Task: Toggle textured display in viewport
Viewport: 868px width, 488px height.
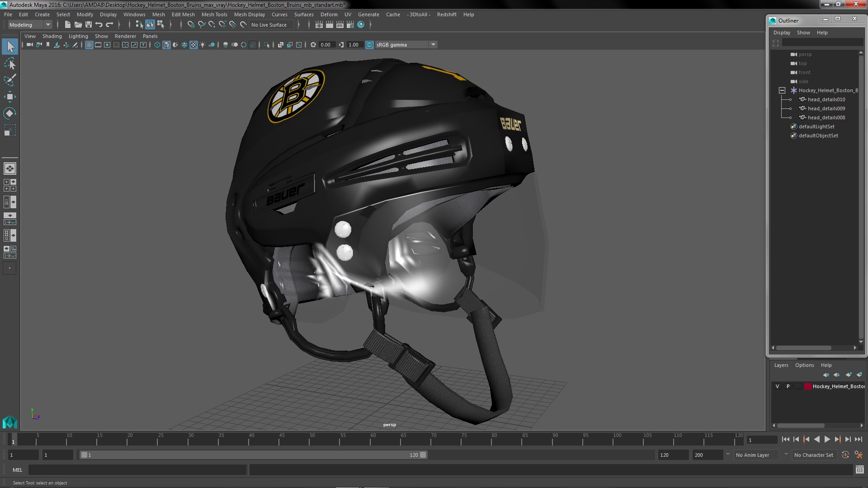Action: [x=193, y=45]
